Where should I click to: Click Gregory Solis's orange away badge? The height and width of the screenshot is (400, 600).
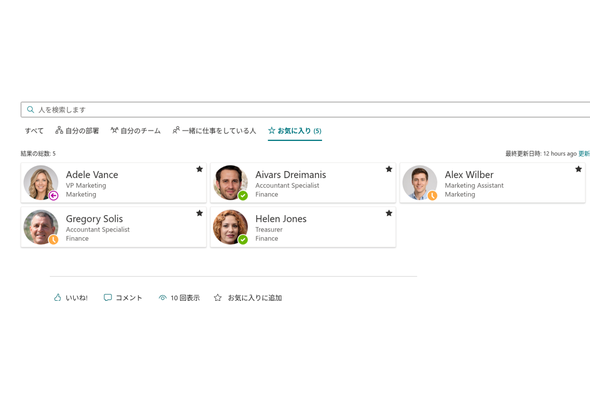coord(54,240)
